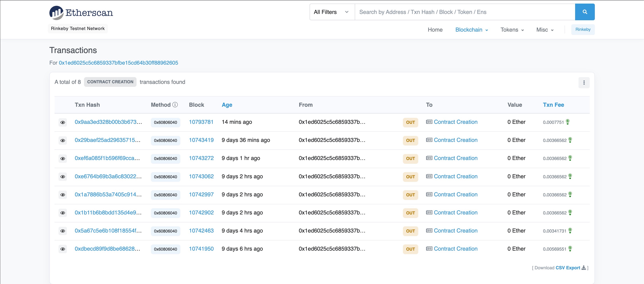Toggle eye preview for transaction 0x9aa3ed328b00b3b673
The height and width of the screenshot is (284, 644).
pos(63,122)
